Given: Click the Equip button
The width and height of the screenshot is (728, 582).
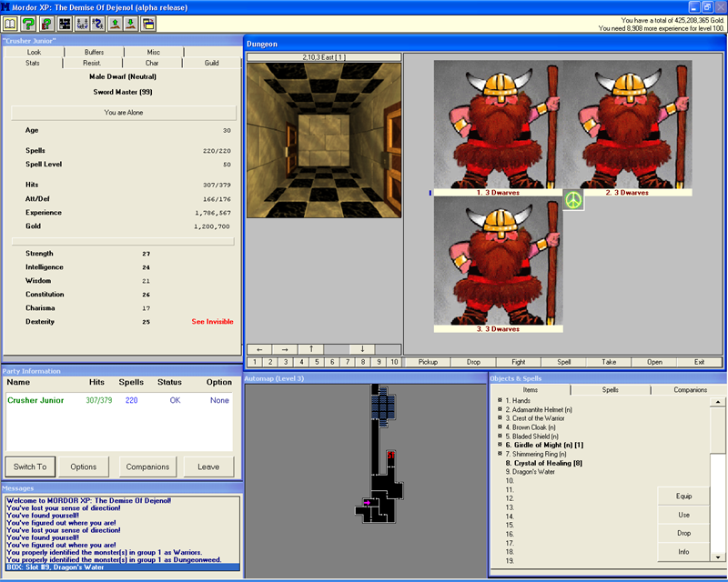Looking at the screenshot, I should pos(683,497).
